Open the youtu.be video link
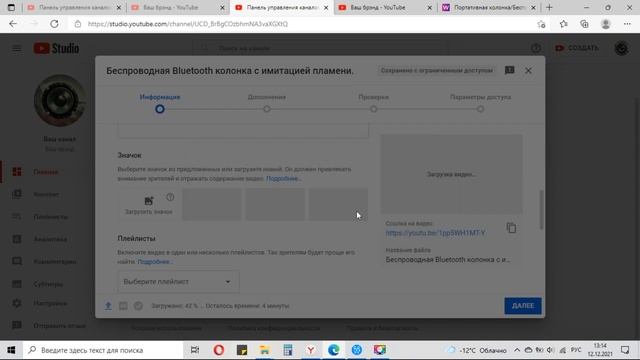 pyautogui.click(x=435, y=233)
